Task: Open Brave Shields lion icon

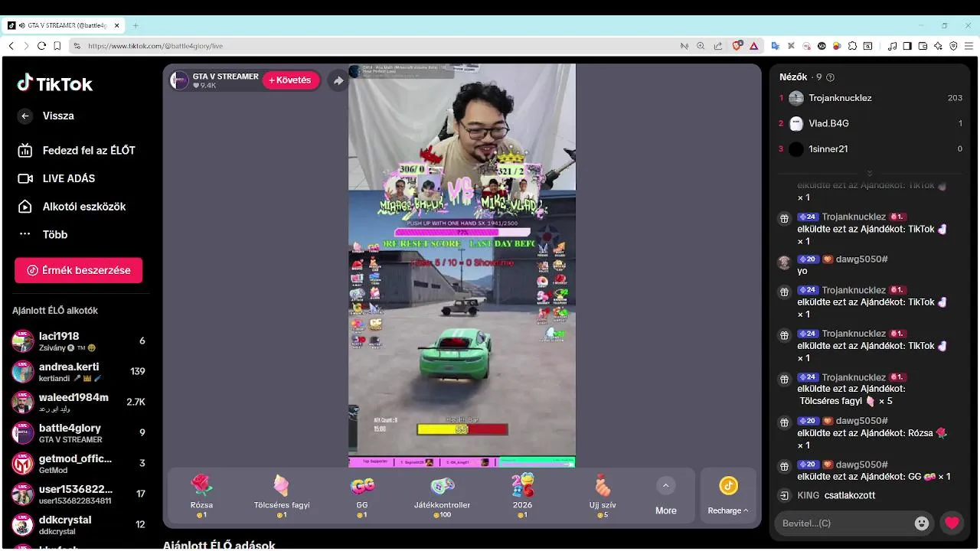Action: (x=737, y=46)
